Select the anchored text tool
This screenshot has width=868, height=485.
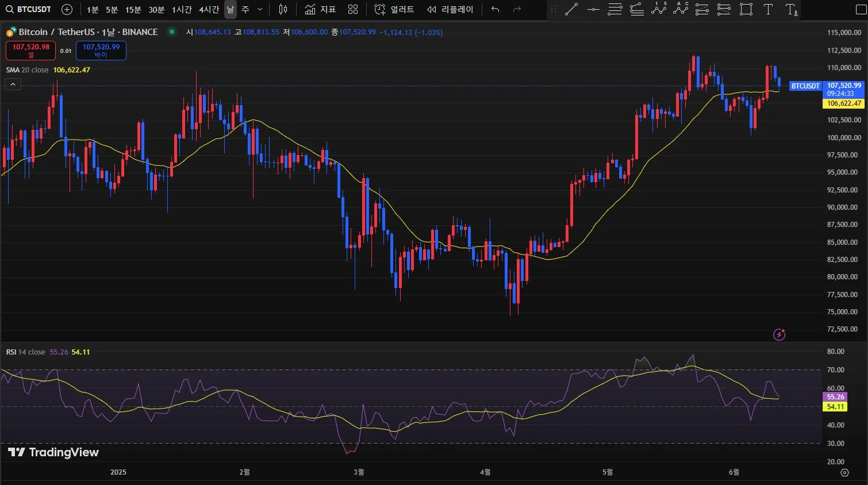click(792, 9)
